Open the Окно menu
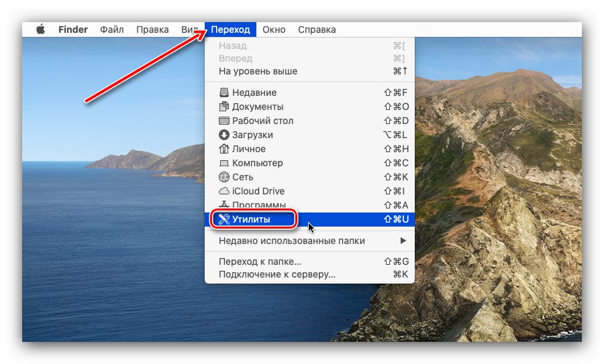The width and height of the screenshot is (604, 364). click(274, 29)
